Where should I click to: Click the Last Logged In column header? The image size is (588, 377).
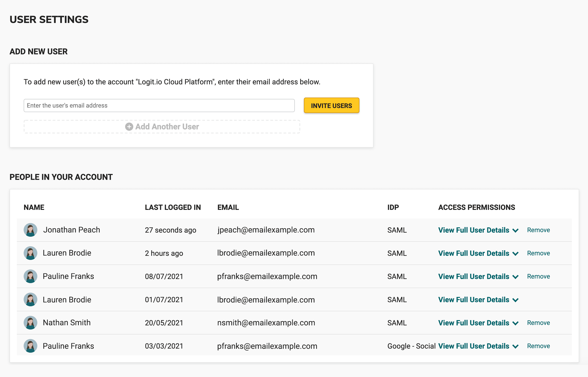(173, 207)
